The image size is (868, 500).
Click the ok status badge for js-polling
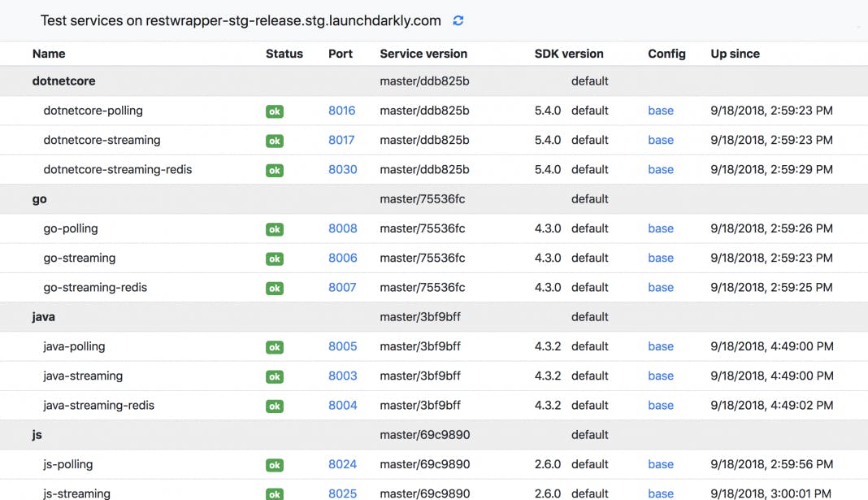pos(275,465)
